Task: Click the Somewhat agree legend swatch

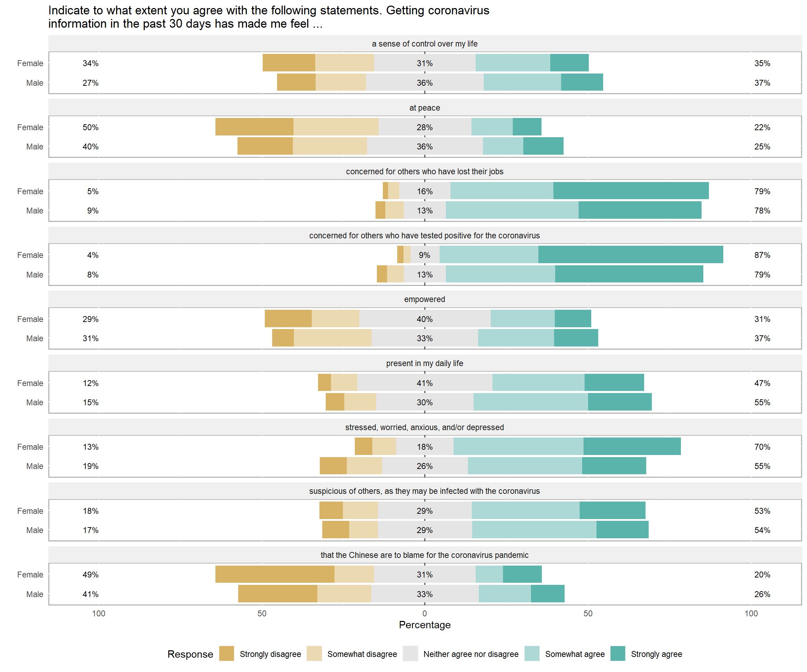Action: coord(532,653)
